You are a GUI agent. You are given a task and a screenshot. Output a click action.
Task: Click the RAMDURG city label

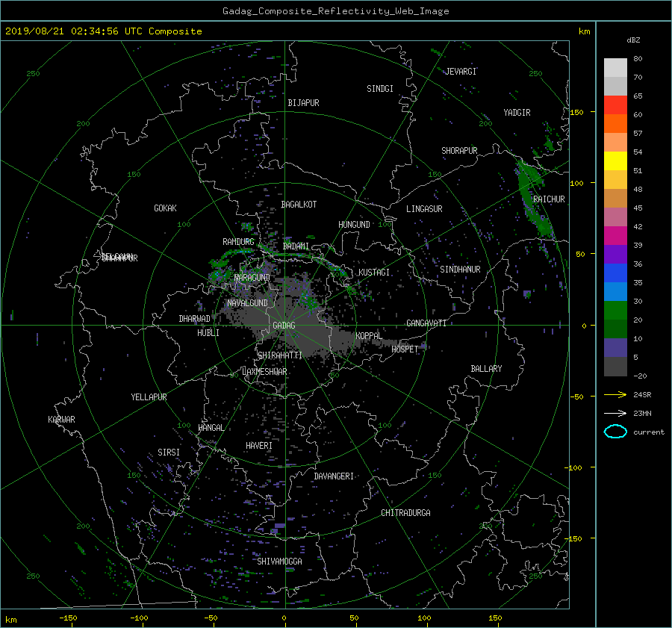pos(238,242)
